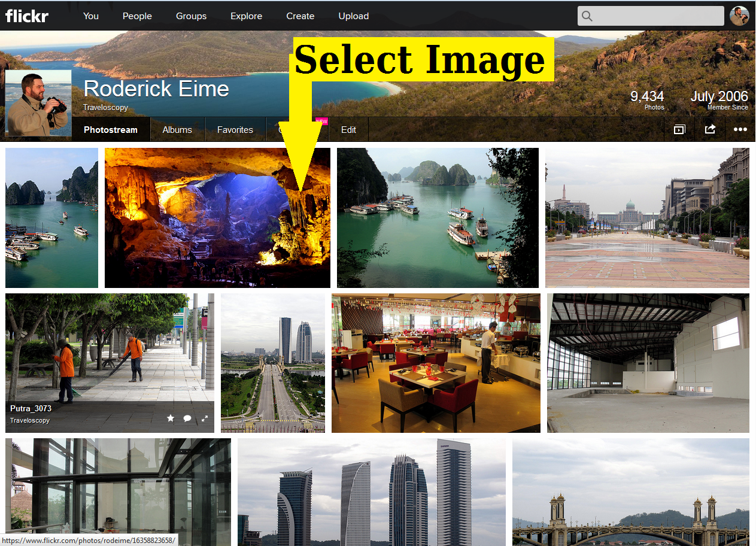Open the You menu
This screenshot has width=756, height=546.
(x=91, y=16)
